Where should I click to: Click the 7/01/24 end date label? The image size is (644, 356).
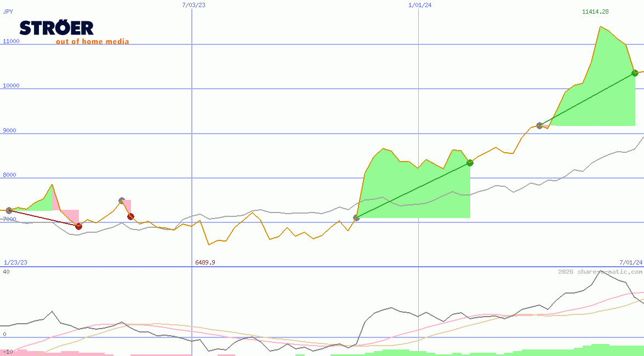tap(630, 262)
